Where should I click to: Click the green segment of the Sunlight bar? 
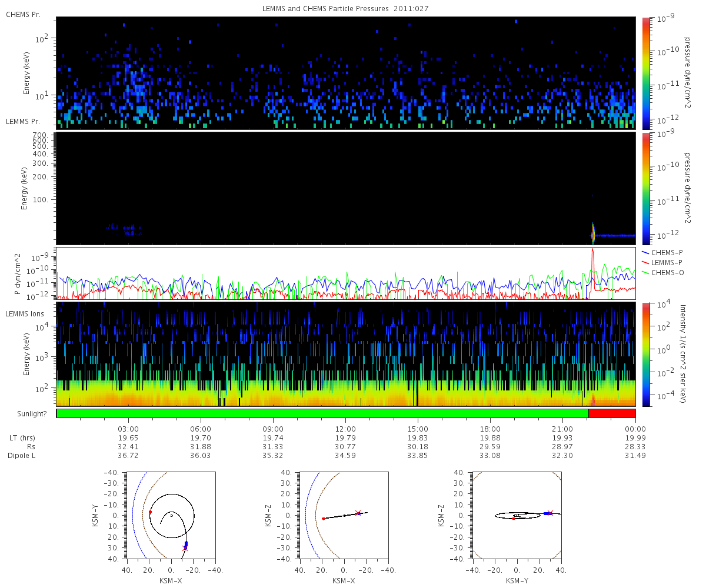(x=322, y=413)
